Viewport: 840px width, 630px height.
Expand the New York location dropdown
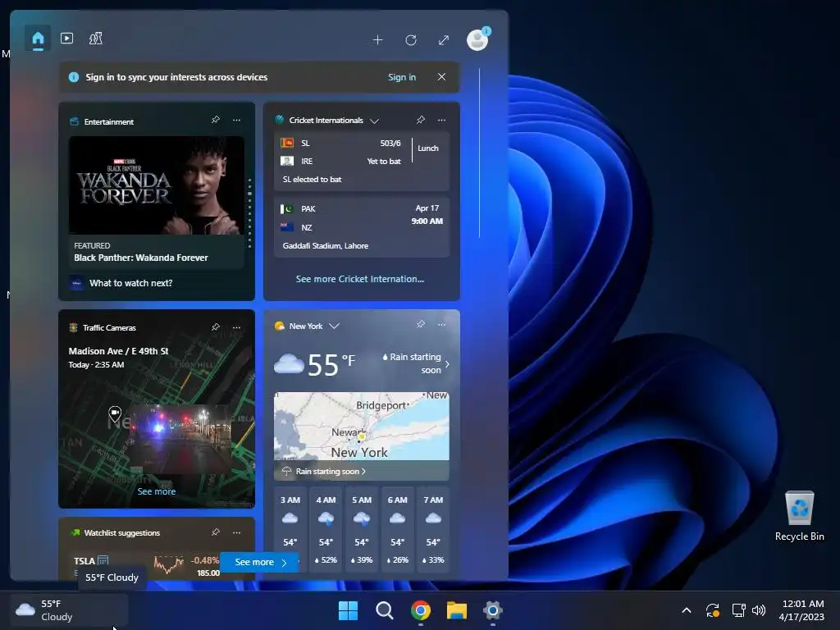click(x=335, y=326)
